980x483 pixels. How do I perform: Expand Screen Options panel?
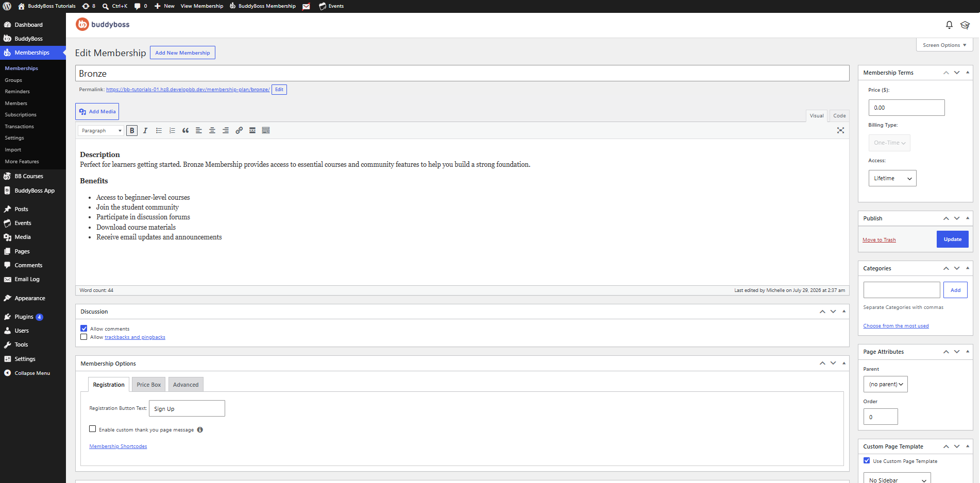click(x=944, y=45)
